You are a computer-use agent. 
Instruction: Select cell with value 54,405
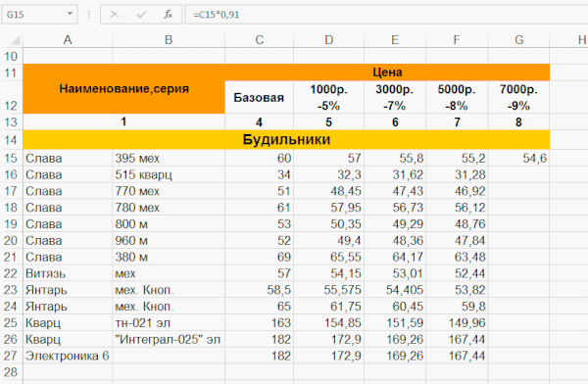click(395, 290)
